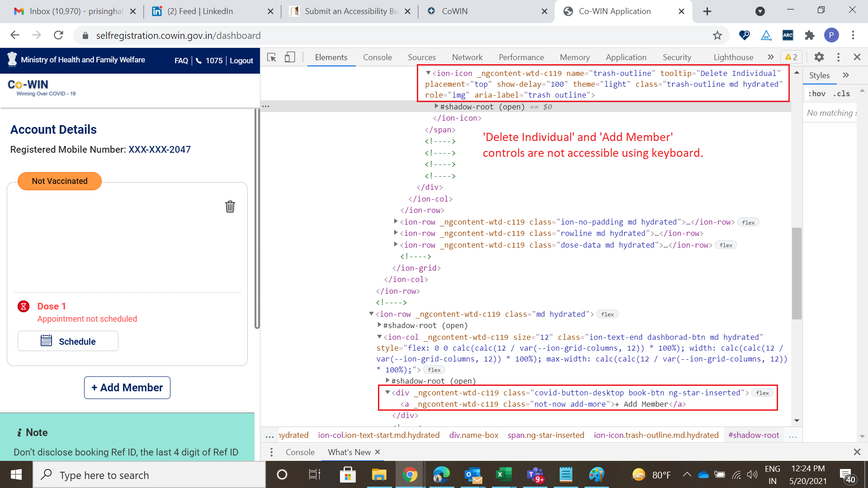This screenshot has width=868, height=488.
Task: Click the Co-WIN logo
Action: pos(42,88)
